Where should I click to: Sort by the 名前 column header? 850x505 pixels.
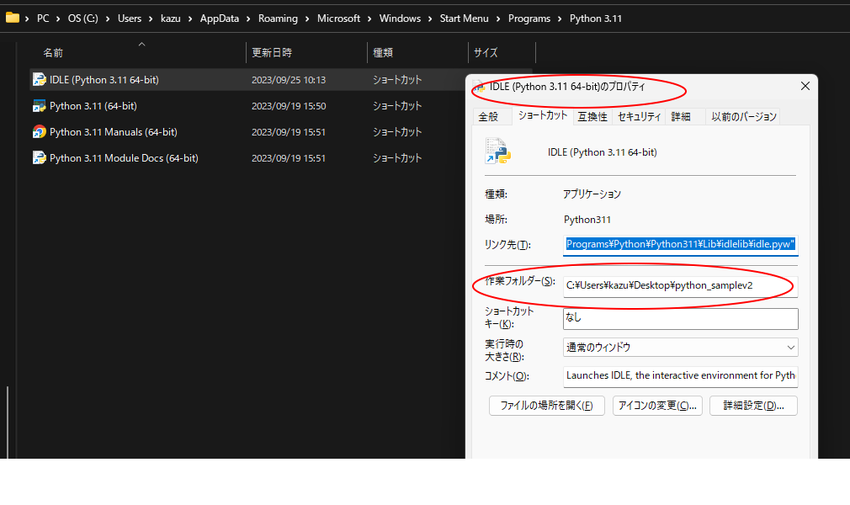[53, 53]
